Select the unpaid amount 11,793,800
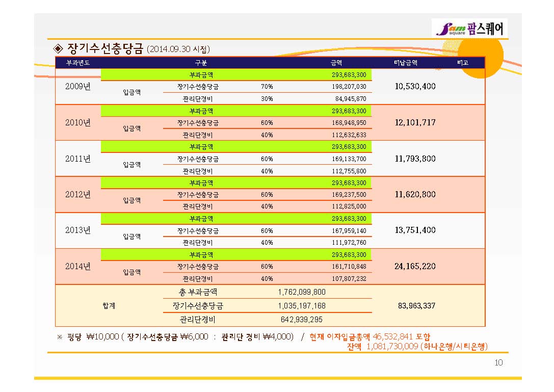This screenshot has height=392, width=554. point(415,159)
